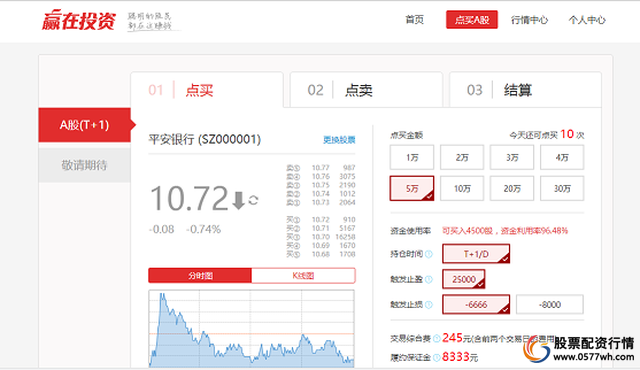
Task: Click the 245元 trading fee amount
Action: tap(456, 338)
